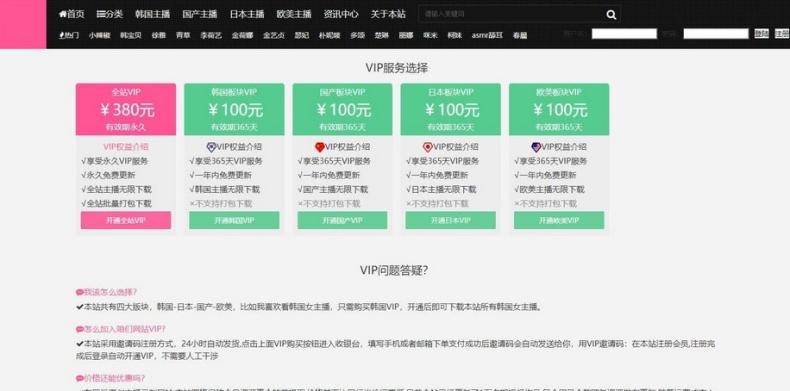
Task: Open the 分类 categories list icon
Action: (101, 14)
